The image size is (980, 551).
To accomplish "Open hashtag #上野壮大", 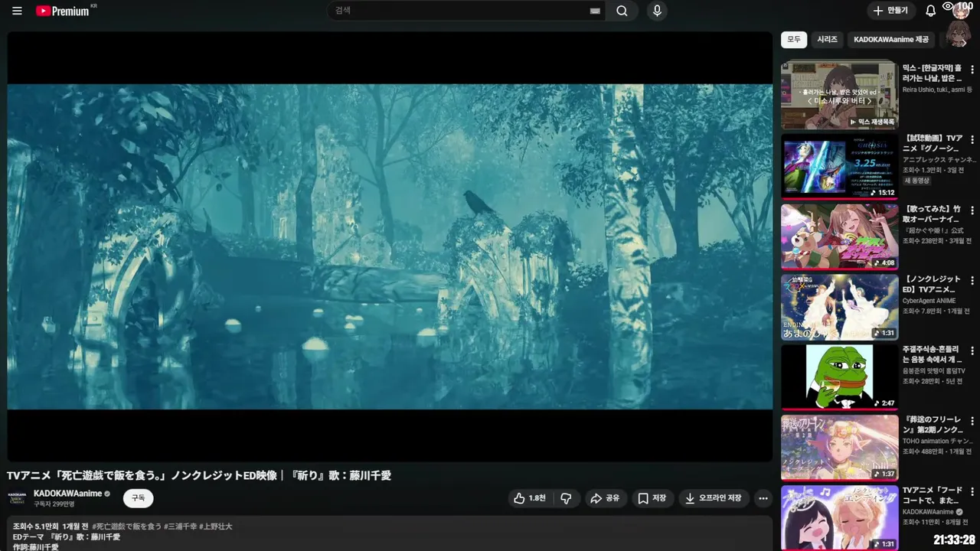I will (215, 527).
